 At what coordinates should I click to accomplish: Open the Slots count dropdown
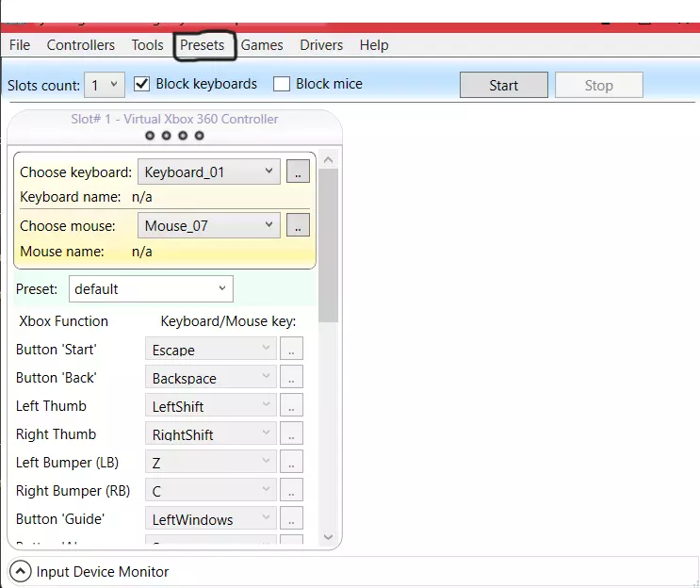(105, 85)
